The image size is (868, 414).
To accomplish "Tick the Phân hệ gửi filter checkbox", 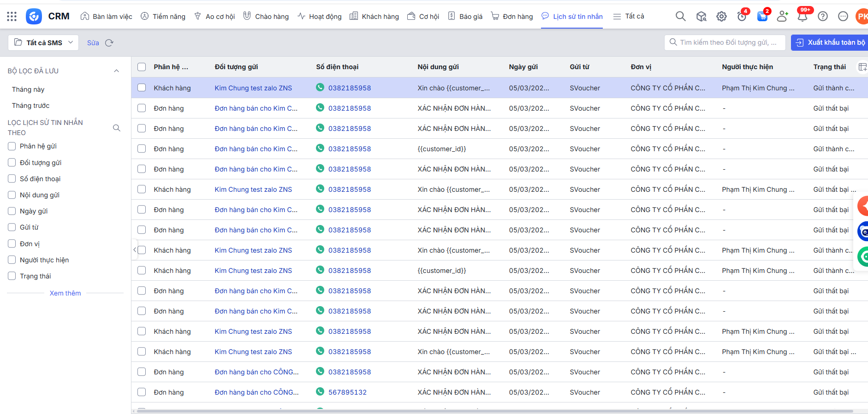I will coord(12,146).
